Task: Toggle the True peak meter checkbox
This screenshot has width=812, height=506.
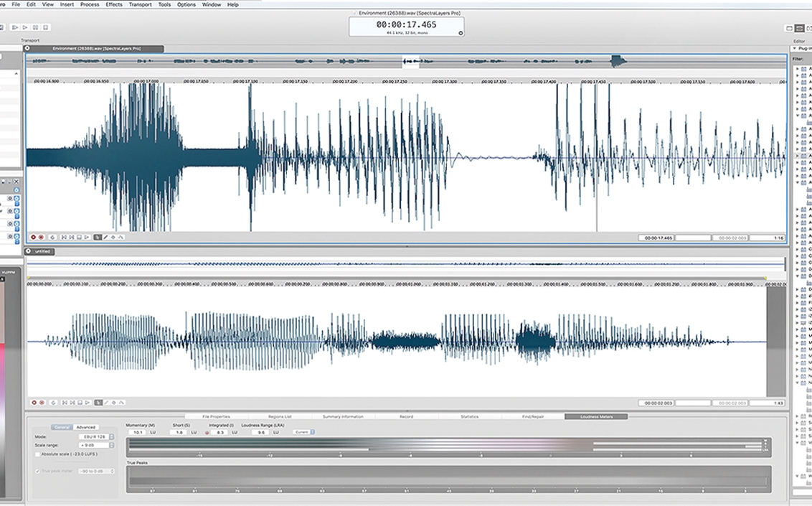Action: coord(38,471)
